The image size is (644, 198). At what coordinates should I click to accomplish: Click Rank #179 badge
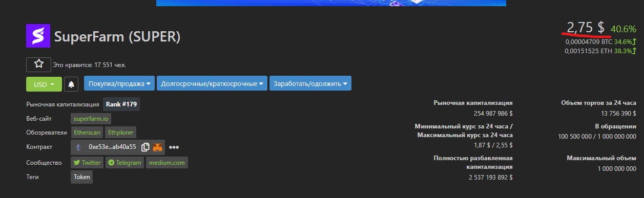coord(121,104)
